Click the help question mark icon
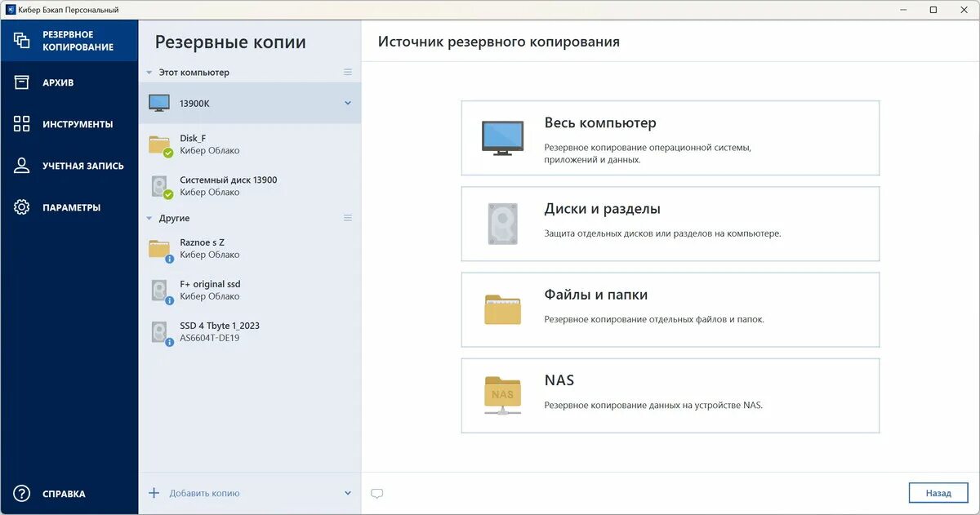The image size is (980, 515). coord(22,494)
